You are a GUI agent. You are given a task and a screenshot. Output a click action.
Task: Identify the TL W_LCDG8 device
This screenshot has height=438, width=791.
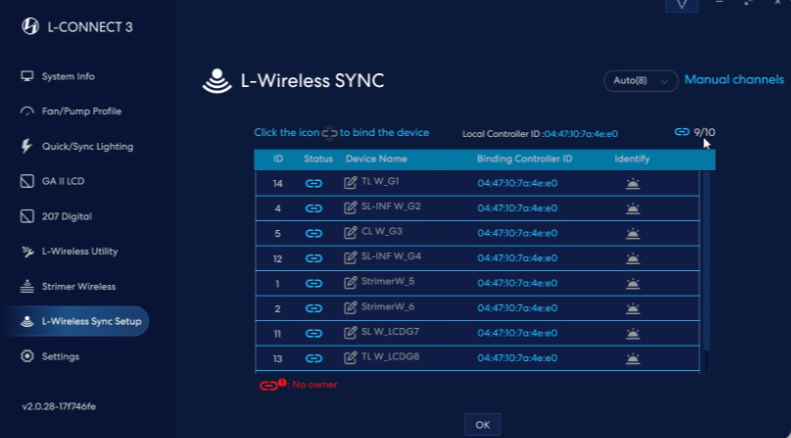(x=633, y=358)
